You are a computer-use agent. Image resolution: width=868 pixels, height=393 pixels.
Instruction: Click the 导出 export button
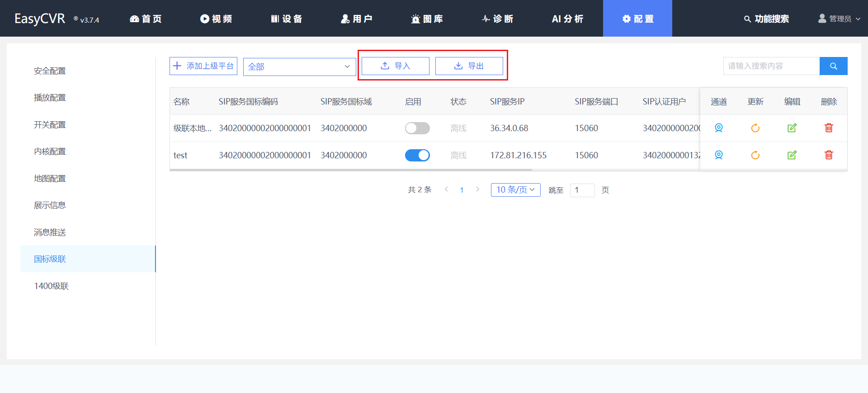pos(469,66)
